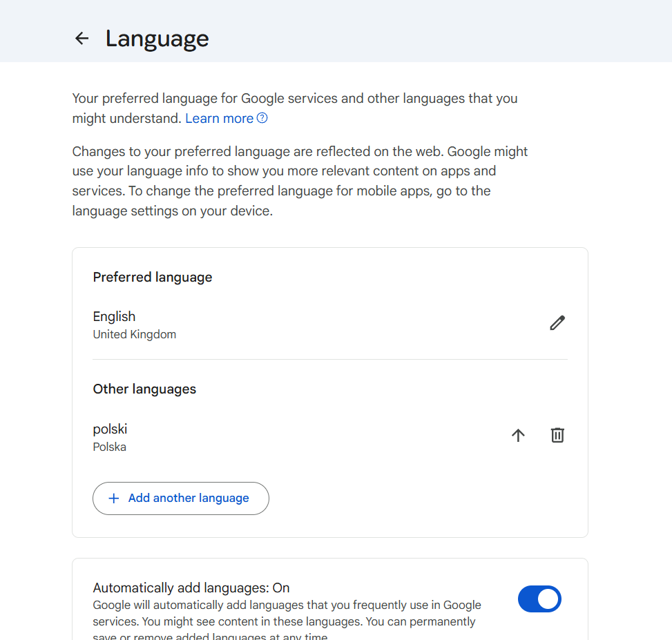Click the intro text about Google services
The width and height of the screenshot is (672, 640).
coord(295,99)
